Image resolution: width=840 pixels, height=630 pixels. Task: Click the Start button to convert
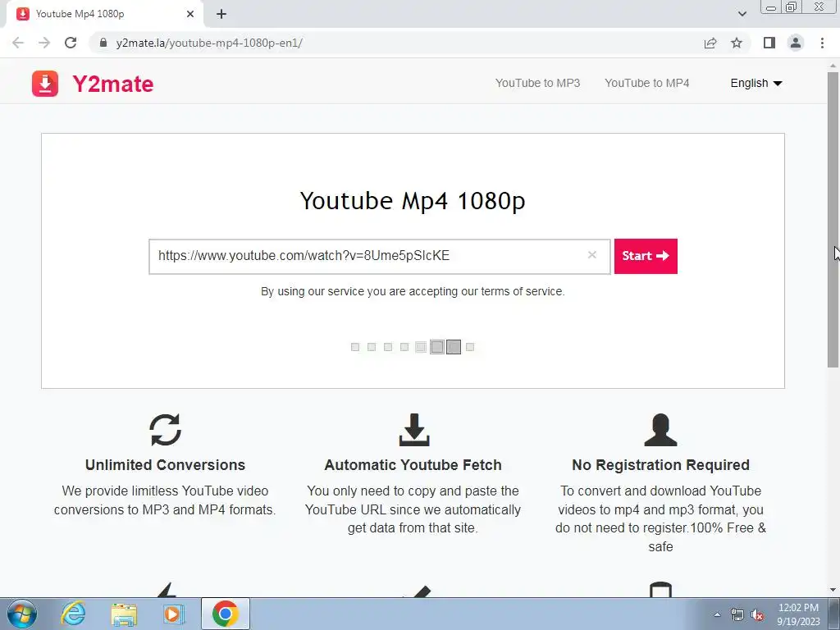pyautogui.click(x=646, y=256)
